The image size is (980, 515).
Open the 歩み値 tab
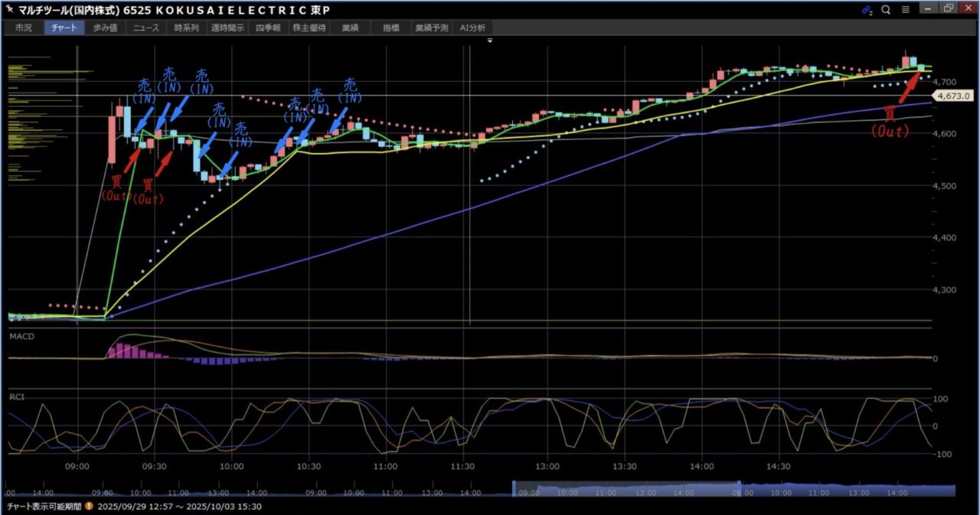[106, 28]
